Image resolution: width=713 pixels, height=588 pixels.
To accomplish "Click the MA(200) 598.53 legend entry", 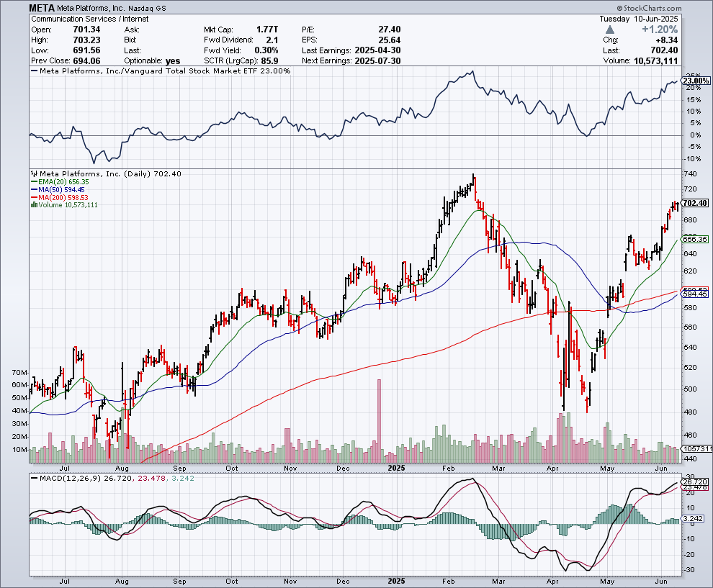I will [60, 198].
